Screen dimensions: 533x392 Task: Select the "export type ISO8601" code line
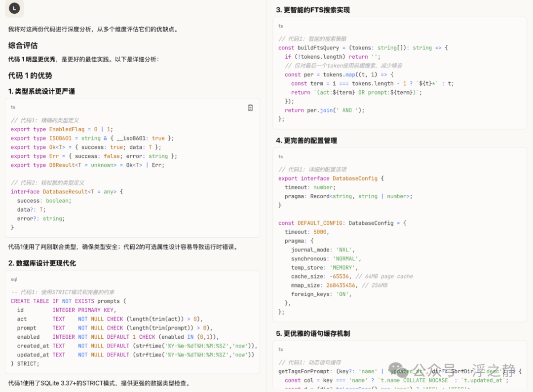[x=92, y=138]
